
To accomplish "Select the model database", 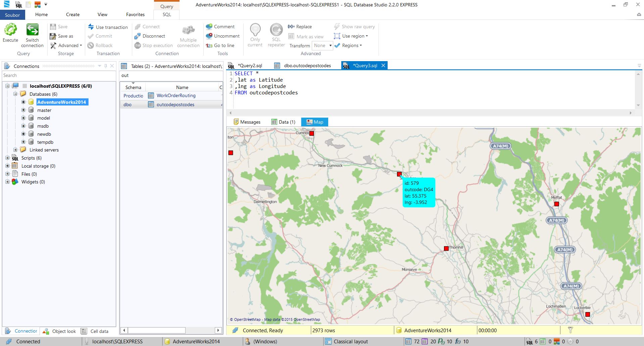I will click(43, 118).
